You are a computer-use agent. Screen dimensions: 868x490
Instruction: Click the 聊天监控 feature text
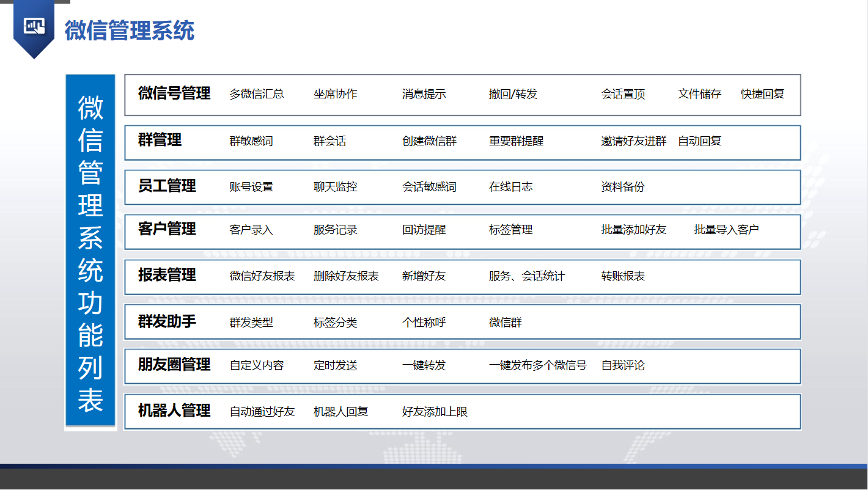pos(335,187)
